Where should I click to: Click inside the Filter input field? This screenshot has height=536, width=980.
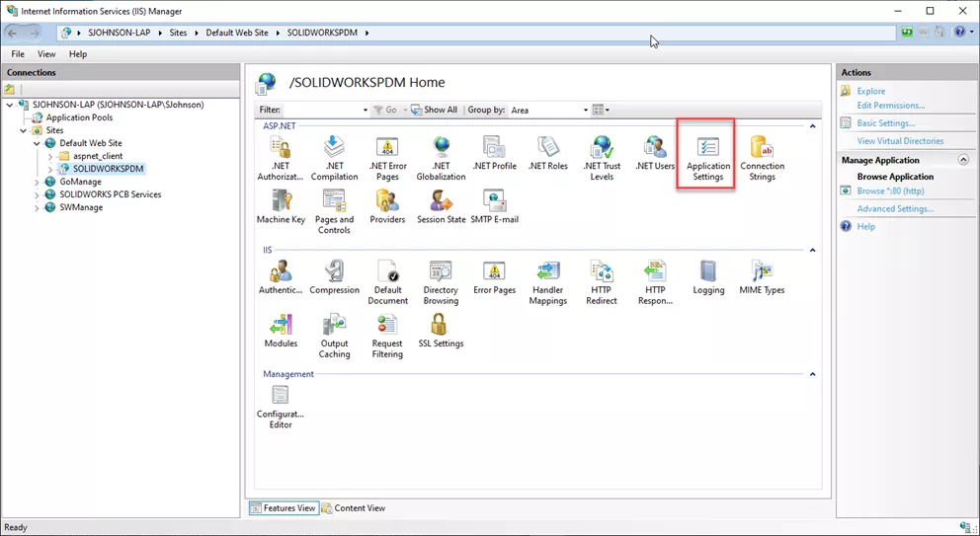point(321,110)
